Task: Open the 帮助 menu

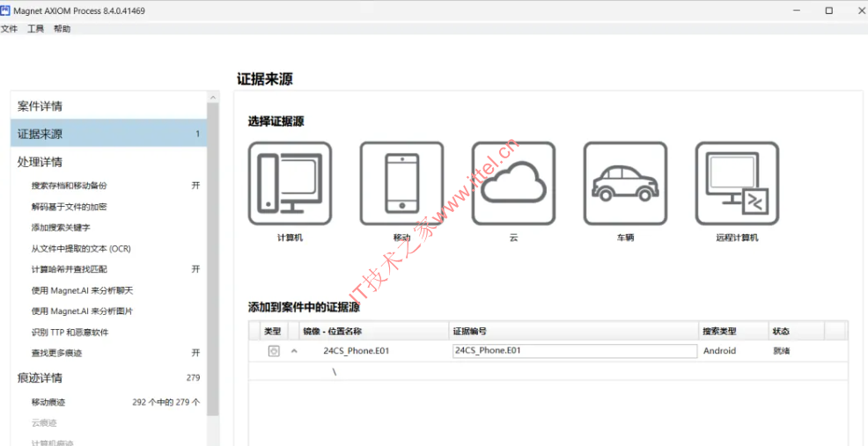Action: point(62,29)
